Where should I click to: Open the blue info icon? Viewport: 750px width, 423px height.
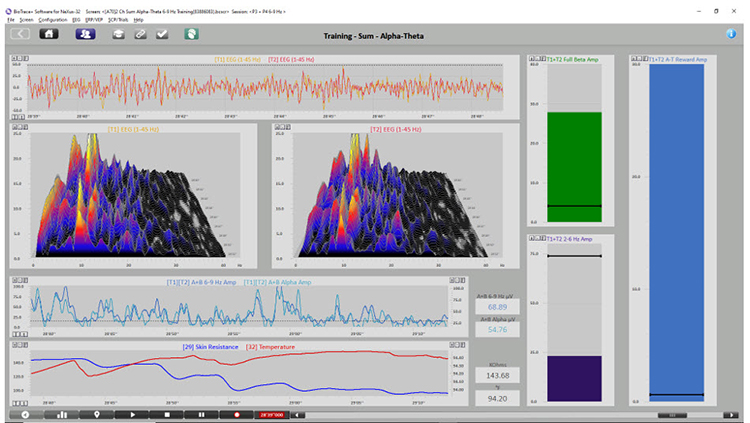point(731,33)
